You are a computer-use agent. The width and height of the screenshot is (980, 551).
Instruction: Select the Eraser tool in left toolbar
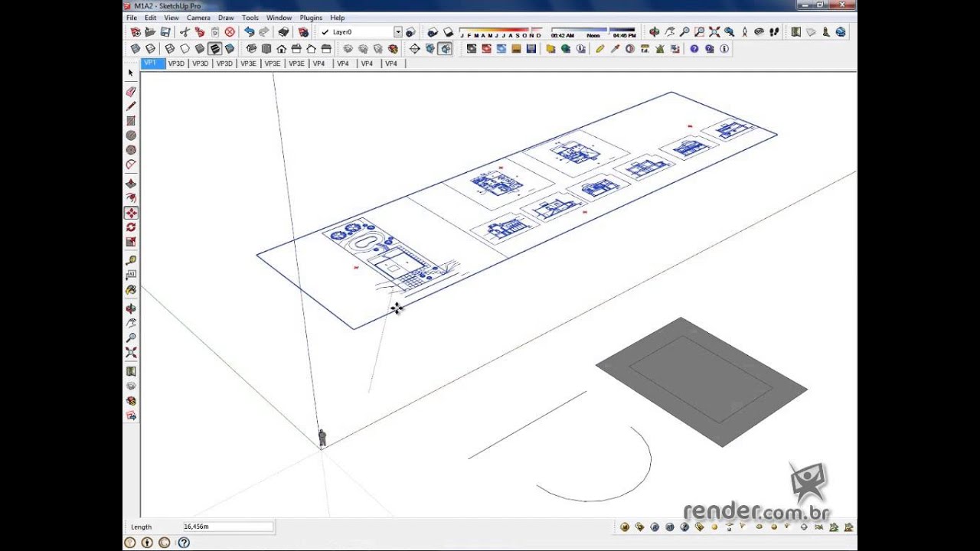(x=131, y=92)
